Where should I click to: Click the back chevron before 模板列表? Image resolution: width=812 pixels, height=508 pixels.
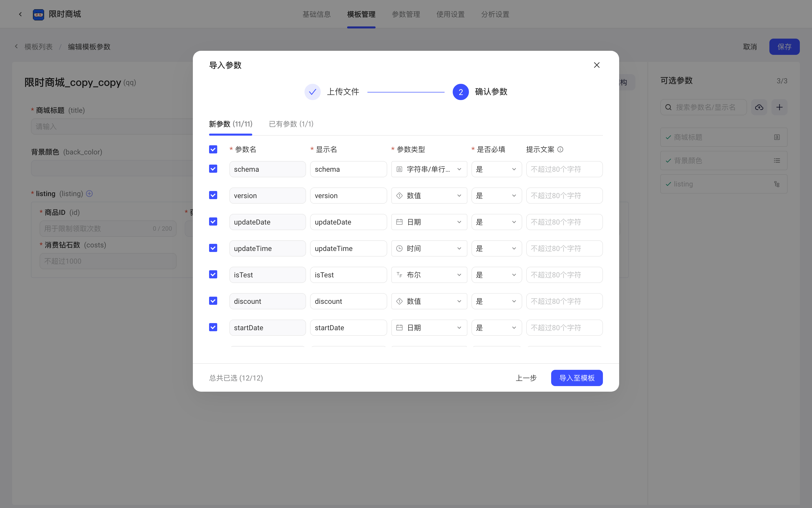click(x=16, y=46)
